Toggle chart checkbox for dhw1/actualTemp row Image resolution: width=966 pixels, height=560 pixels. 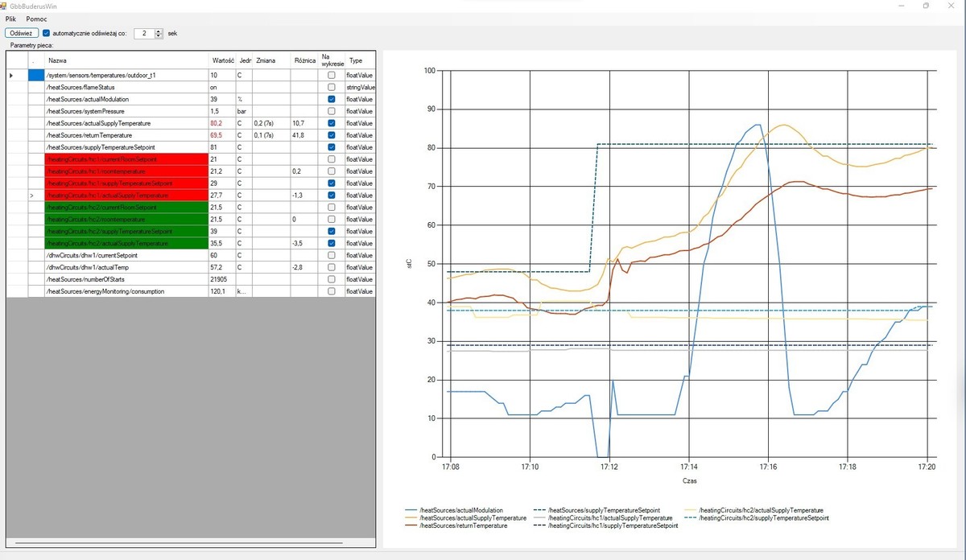[331, 267]
